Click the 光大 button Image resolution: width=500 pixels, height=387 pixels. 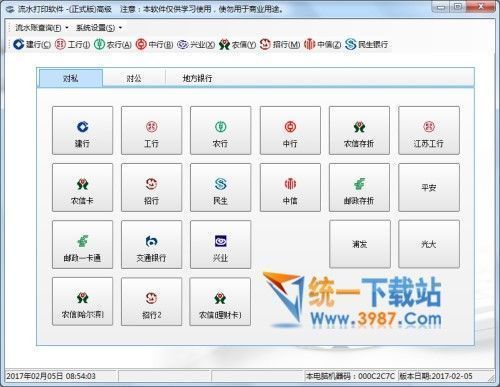pos(429,244)
